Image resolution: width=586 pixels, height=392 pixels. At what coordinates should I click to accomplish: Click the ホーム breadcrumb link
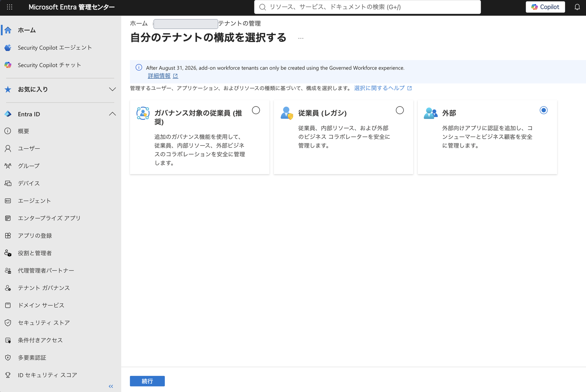(x=139, y=23)
